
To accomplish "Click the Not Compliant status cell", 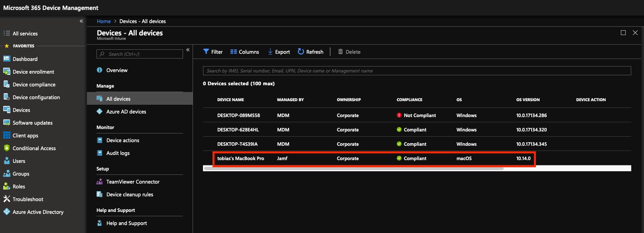I will 416,115.
